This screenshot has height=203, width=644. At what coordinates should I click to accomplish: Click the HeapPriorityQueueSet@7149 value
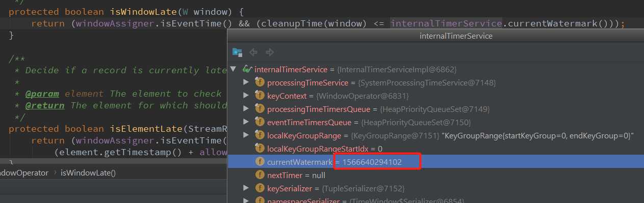(x=435, y=109)
